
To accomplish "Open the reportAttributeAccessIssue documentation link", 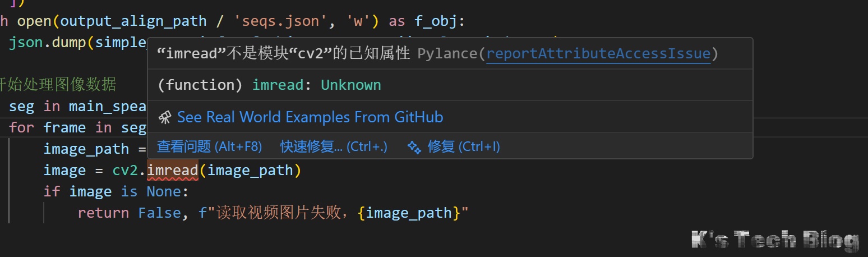I will [598, 54].
